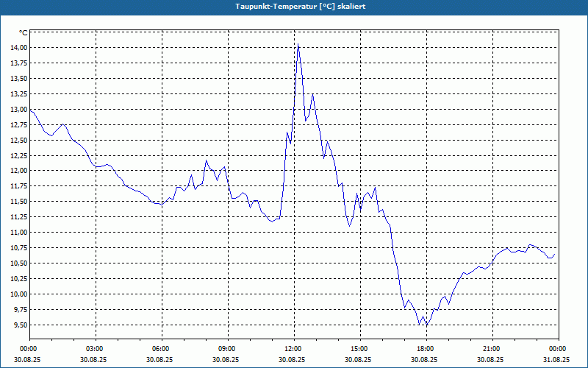
Task: Click the x-axis time label '06:00'
Action: tap(159, 349)
